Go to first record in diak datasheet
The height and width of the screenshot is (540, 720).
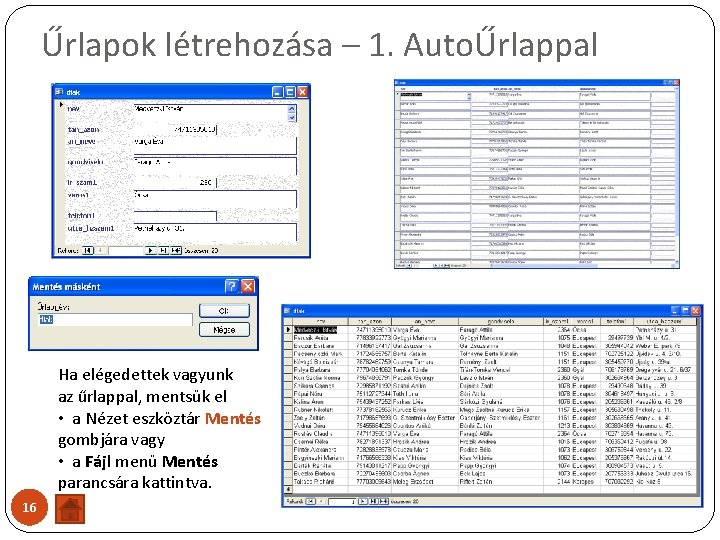311,501
